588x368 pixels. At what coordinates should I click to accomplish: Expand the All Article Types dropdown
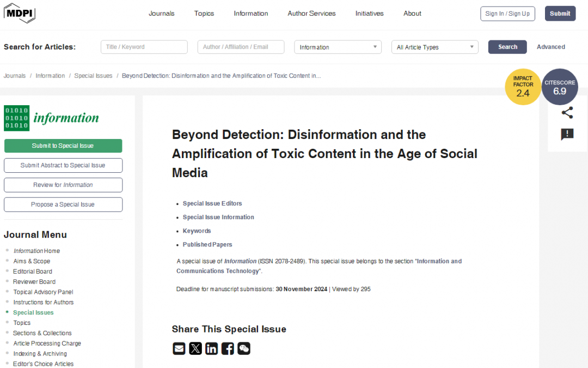point(434,47)
